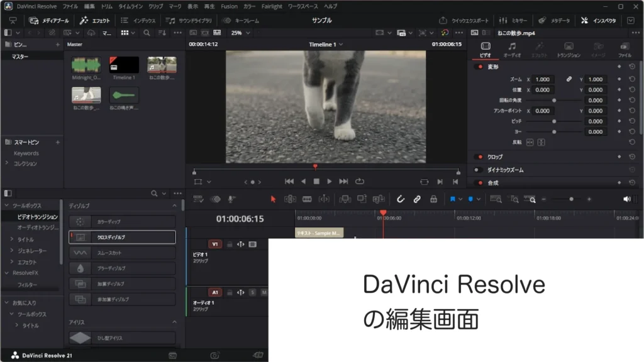Open the Fusion menu

click(229, 6)
